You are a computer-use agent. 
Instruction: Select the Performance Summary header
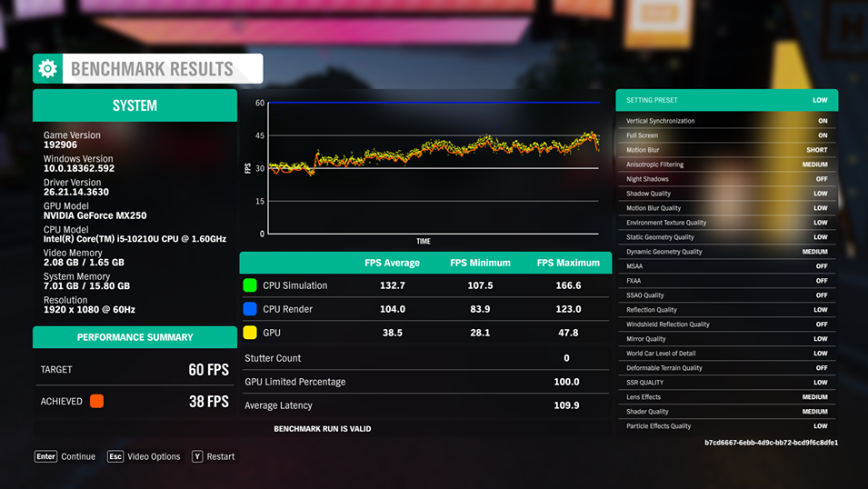(135, 337)
